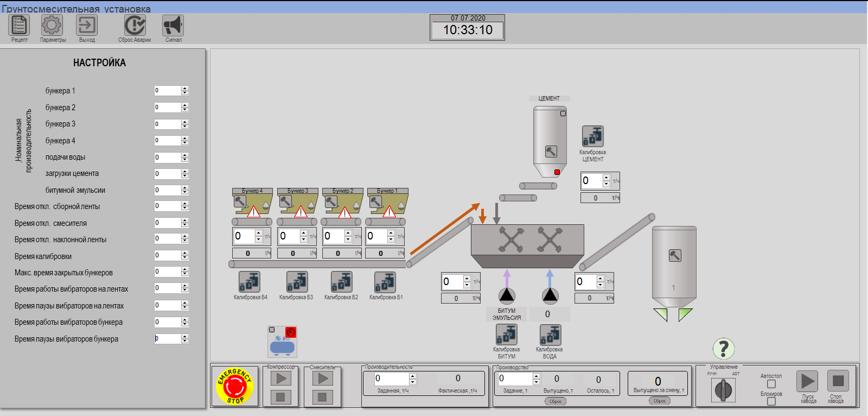Open the Рецепт (Recipe) screen
Image resolution: width=868 pixels, height=416 pixels.
(19, 26)
